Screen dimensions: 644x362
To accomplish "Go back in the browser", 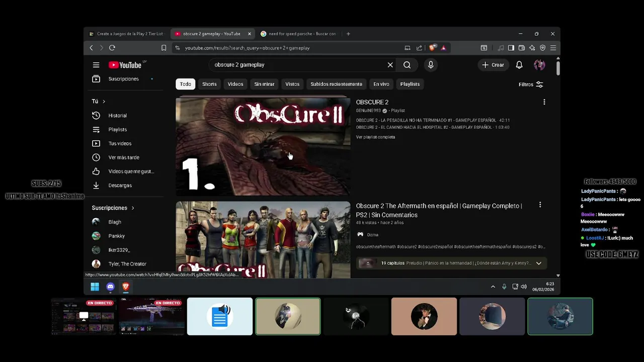I will [91, 48].
